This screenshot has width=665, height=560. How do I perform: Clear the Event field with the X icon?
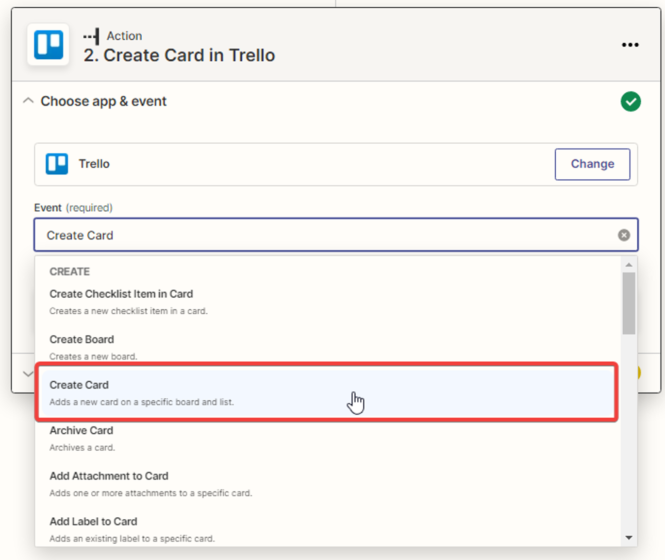[x=624, y=236]
